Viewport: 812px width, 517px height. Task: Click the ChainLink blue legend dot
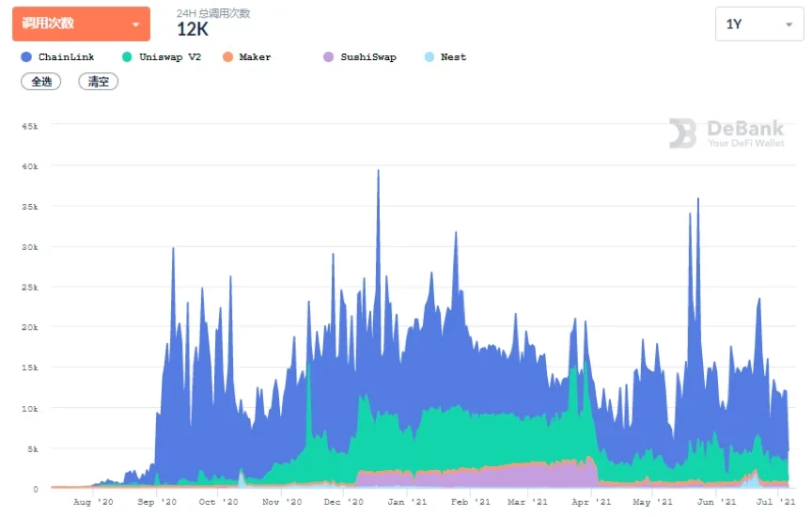click(26, 57)
